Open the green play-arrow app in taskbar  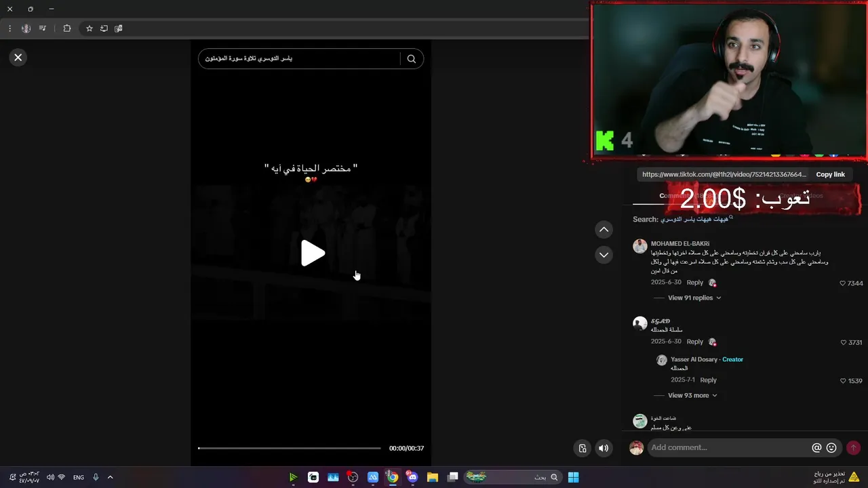pos(293,477)
